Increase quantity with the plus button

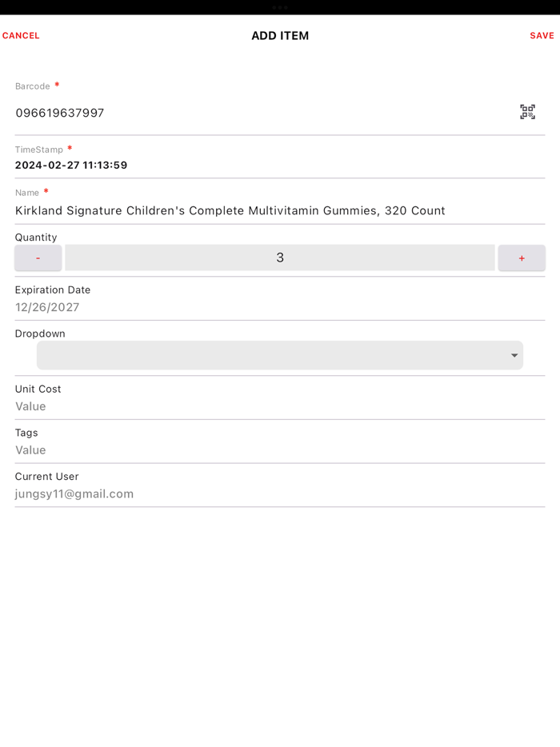[x=522, y=258]
